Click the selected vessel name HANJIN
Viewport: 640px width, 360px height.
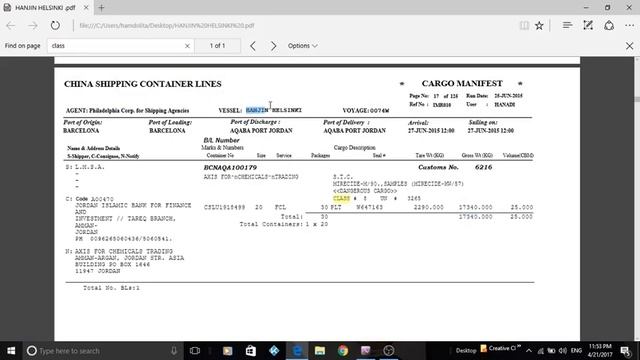pyautogui.click(x=257, y=110)
